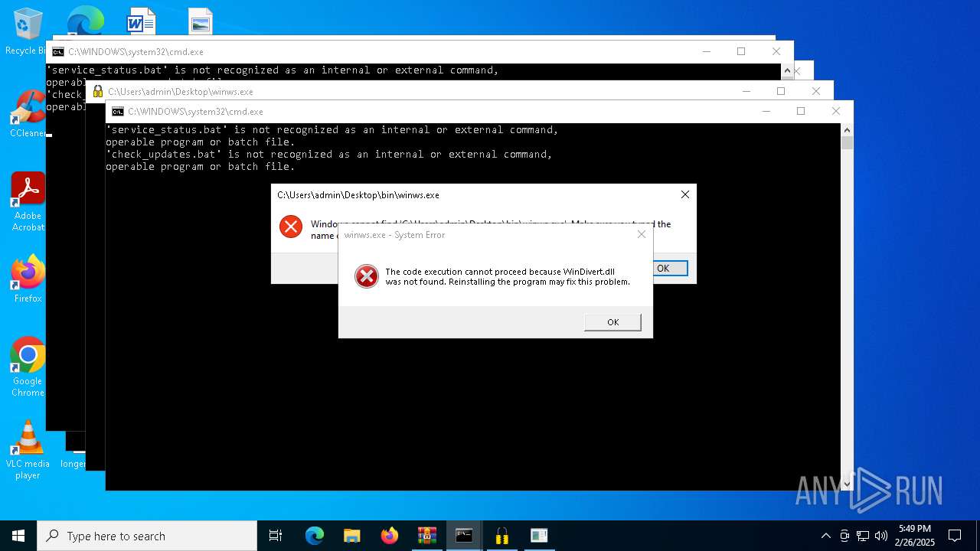
Task: Close the Desktop\winws.exe console window
Action: click(816, 91)
